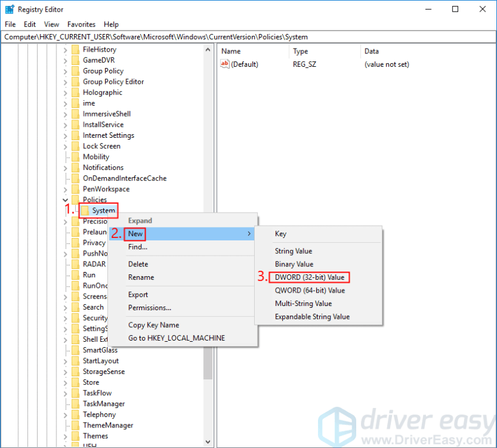Open Permissions from the context menu

point(146,308)
